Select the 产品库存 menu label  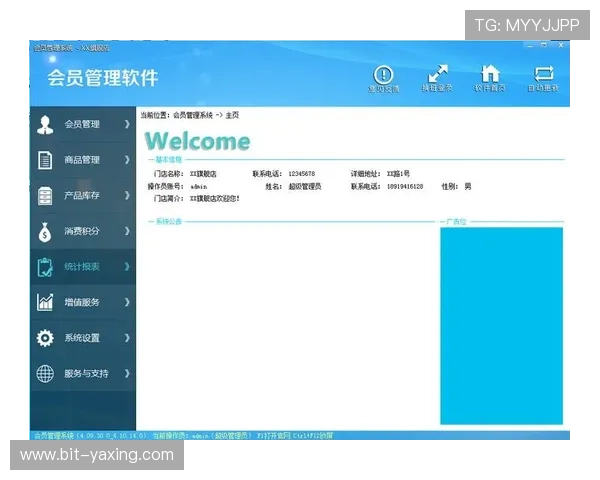(82, 195)
